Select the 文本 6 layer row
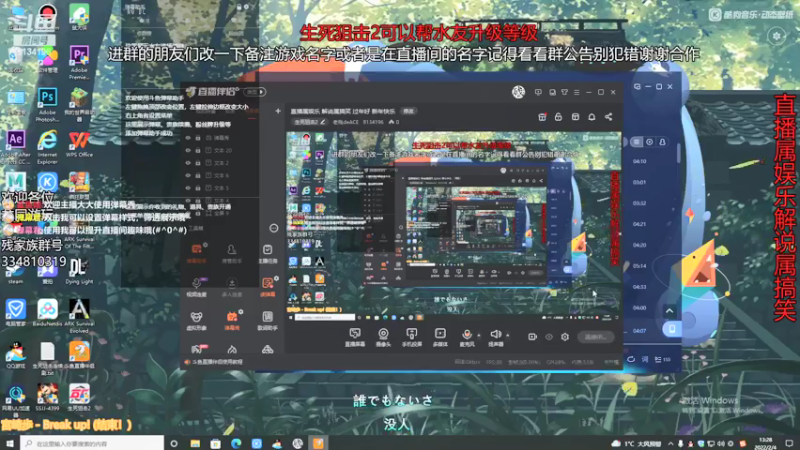Image resolution: width=800 pixels, height=450 pixels. (x=220, y=176)
